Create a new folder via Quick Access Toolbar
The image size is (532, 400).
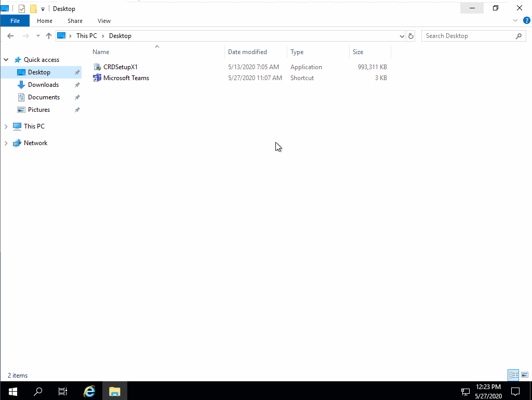[33, 8]
